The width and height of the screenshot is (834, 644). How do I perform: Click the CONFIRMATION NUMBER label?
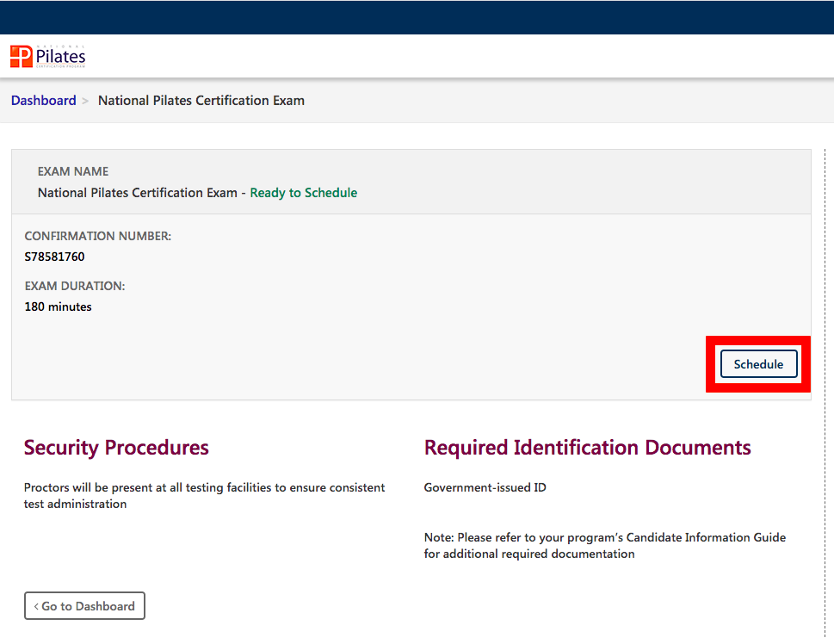point(98,236)
